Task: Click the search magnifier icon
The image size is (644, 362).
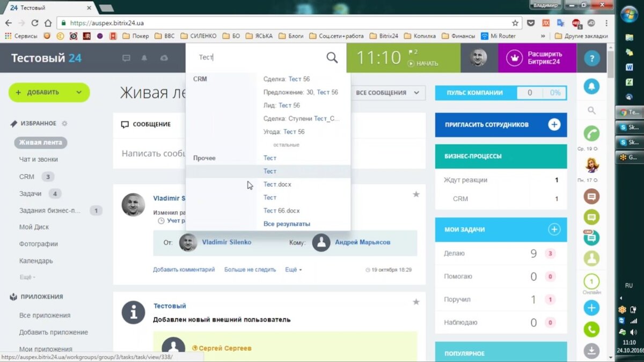Action: pyautogui.click(x=332, y=57)
